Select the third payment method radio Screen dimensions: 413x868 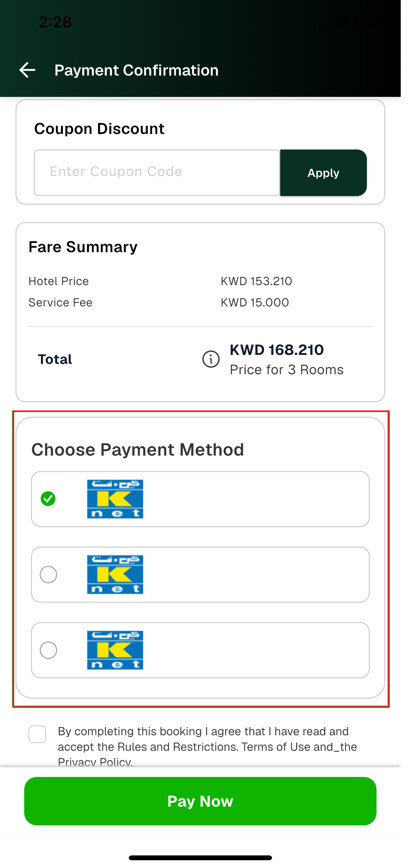point(48,650)
